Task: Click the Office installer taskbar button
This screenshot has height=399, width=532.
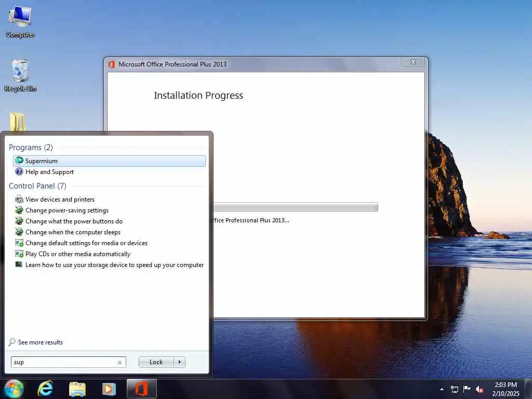Action: (142, 389)
